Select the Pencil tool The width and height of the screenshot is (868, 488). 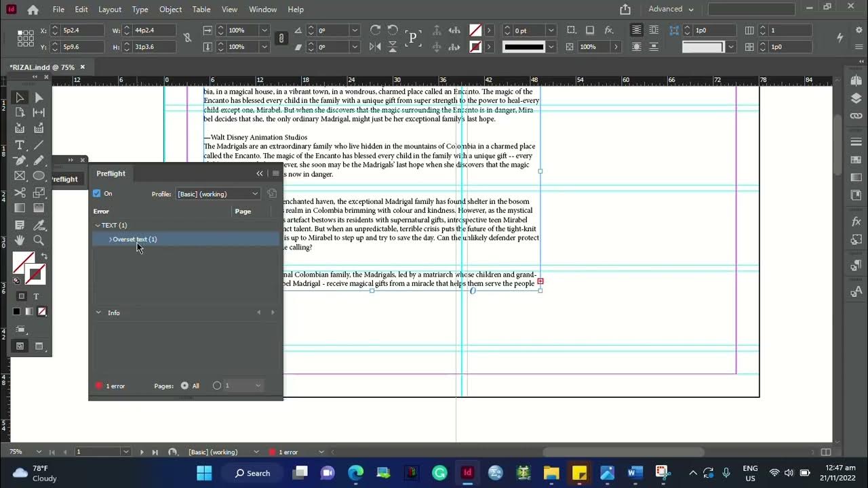tap(39, 161)
